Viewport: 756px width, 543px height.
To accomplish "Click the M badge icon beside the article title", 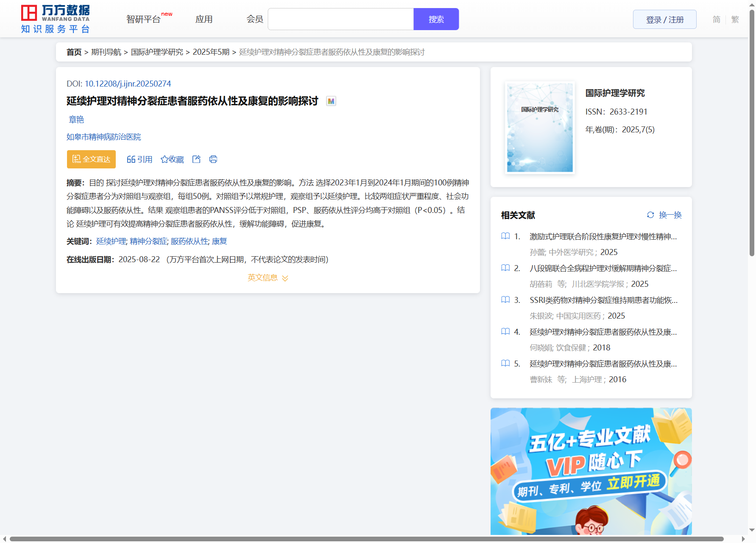I will [331, 101].
